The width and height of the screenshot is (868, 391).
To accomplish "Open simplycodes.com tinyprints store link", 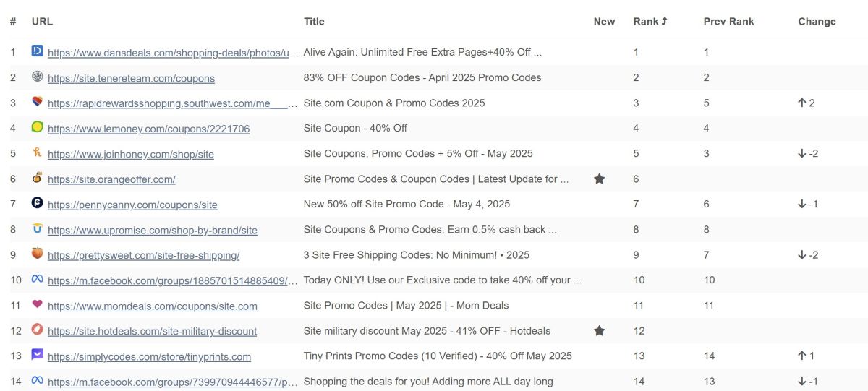I will point(149,356).
